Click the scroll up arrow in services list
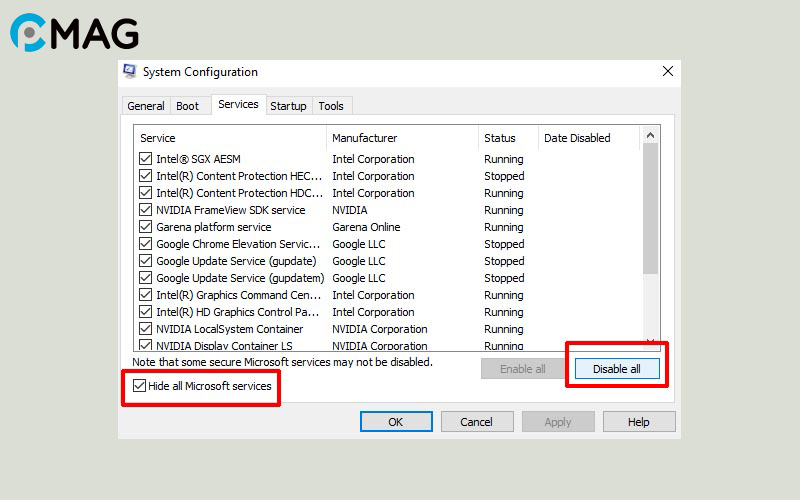 [x=651, y=135]
